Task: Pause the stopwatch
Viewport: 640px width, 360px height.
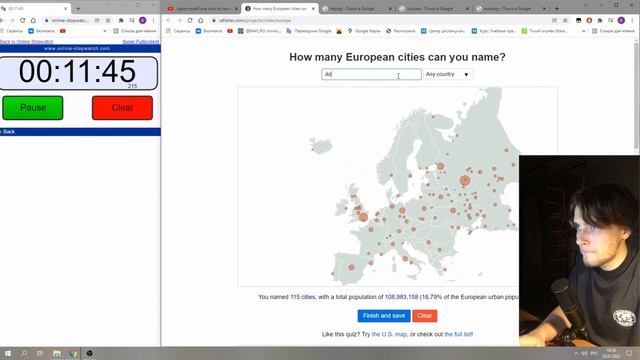Action: point(33,108)
